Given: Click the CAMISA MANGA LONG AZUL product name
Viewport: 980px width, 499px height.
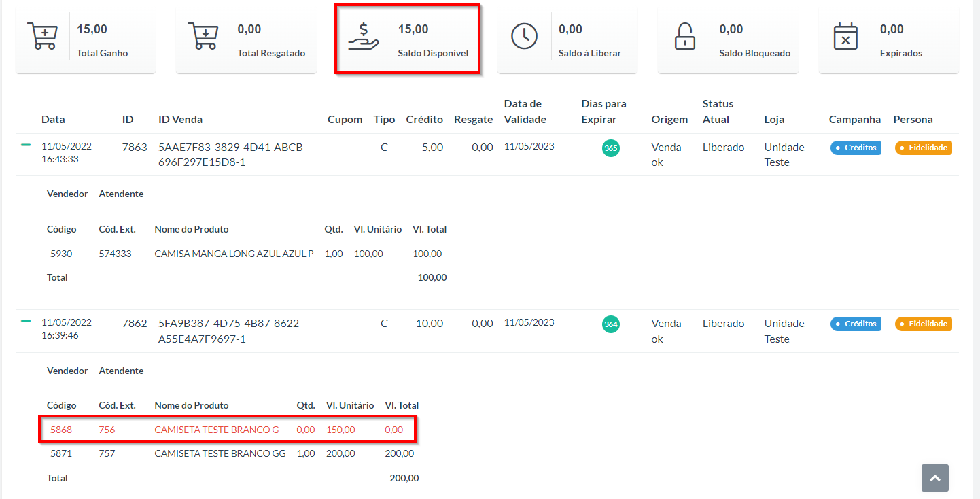Looking at the screenshot, I should 234,254.
